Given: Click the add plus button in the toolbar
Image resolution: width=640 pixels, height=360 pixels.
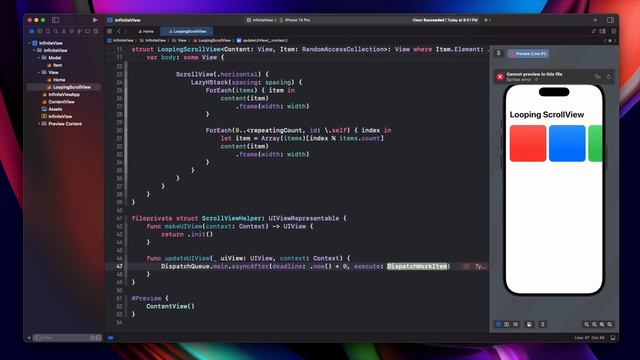Looking at the screenshot, I should pyautogui.click(x=595, y=20).
